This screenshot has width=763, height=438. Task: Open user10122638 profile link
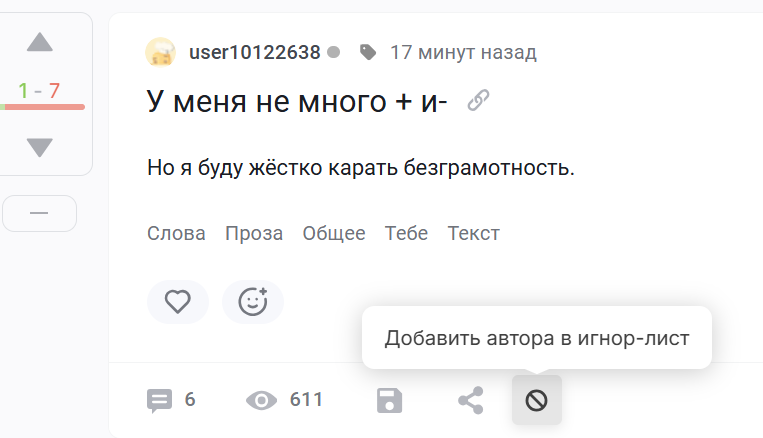[254, 52]
